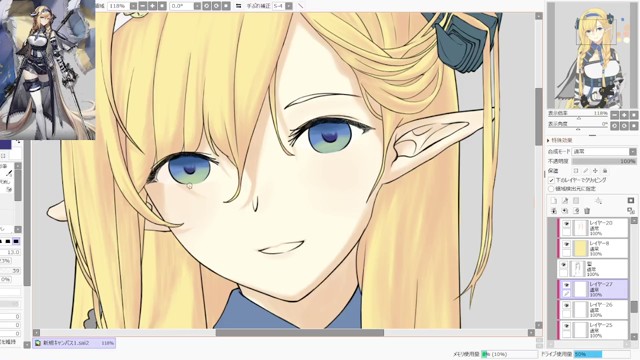Open stabilizer S-4 dropdown arrow
640x360 pixels.
click(x=289, y=6)
